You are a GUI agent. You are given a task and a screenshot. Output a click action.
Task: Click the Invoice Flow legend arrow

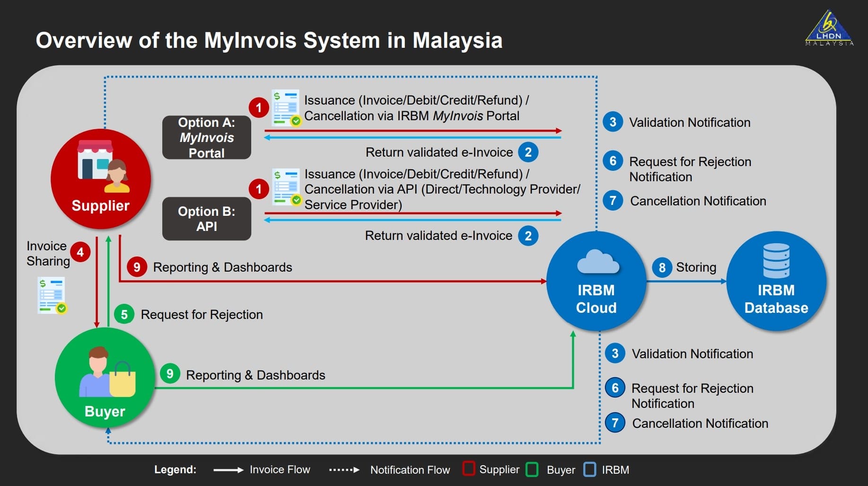point(228,469)
